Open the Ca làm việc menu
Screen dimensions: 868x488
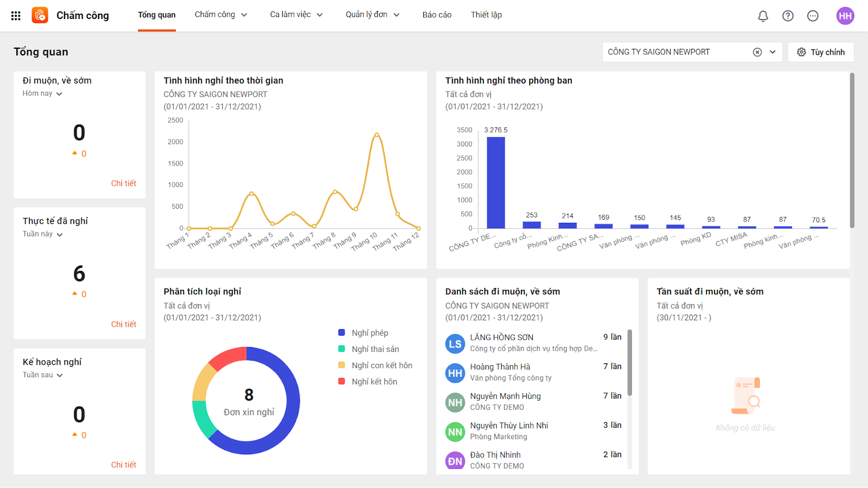[x=296, y=15]
